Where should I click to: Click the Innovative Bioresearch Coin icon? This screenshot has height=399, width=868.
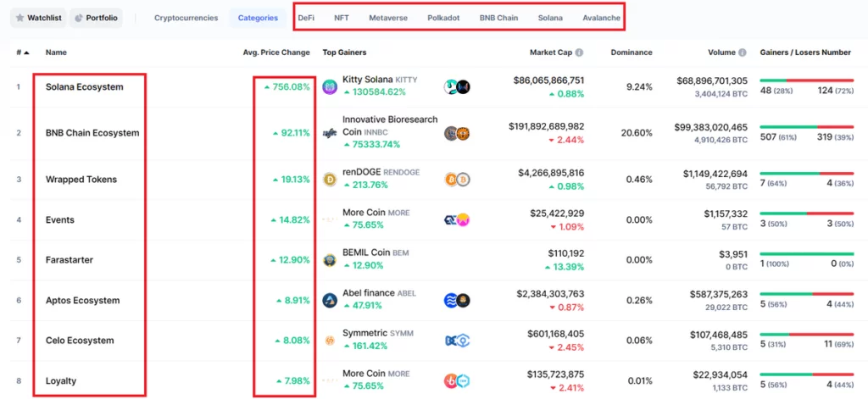coord(330,133)
